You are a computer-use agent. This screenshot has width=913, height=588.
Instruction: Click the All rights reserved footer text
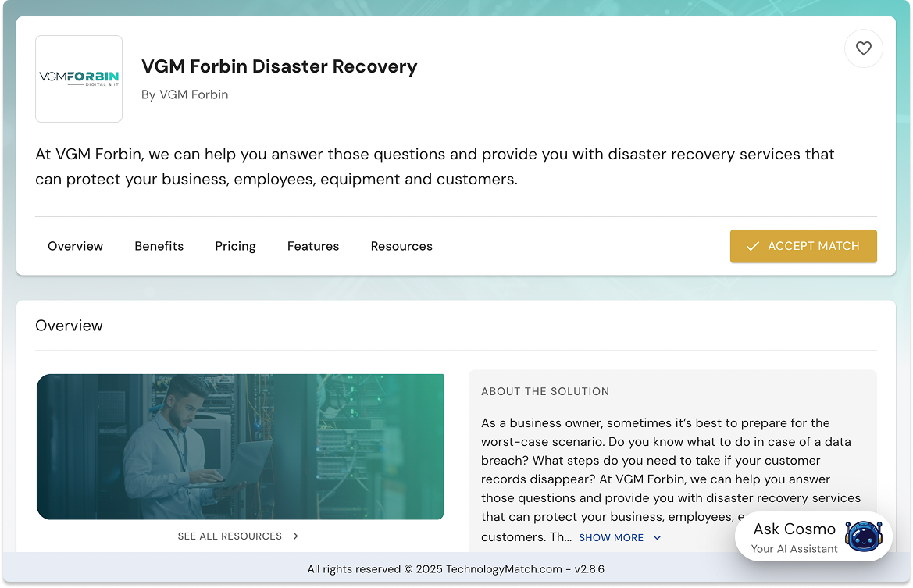pos(456,569)
